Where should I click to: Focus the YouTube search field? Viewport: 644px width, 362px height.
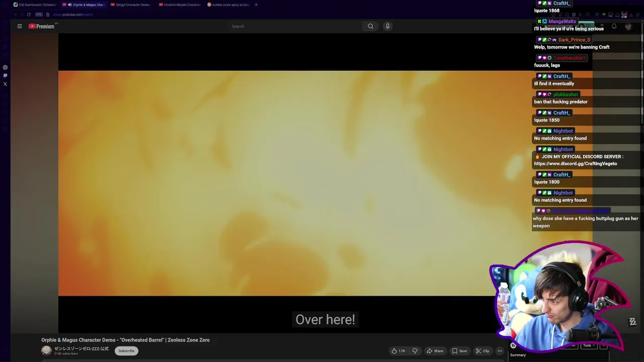click(x=295, y=26)
